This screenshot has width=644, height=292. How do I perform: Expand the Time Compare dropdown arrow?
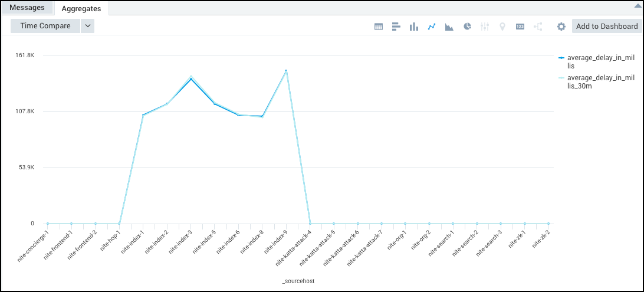[87, 26]
